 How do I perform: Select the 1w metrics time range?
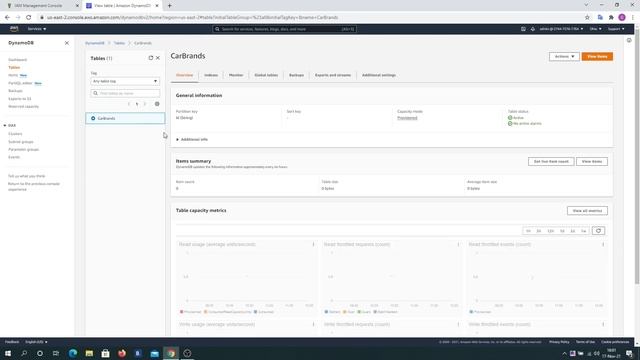[583, 231]
